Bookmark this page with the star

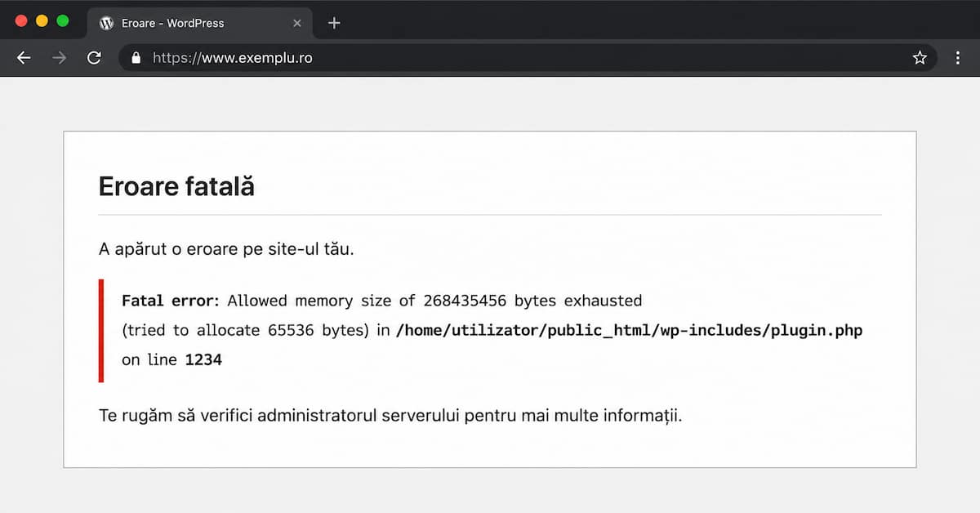click(x=920, y=58)
